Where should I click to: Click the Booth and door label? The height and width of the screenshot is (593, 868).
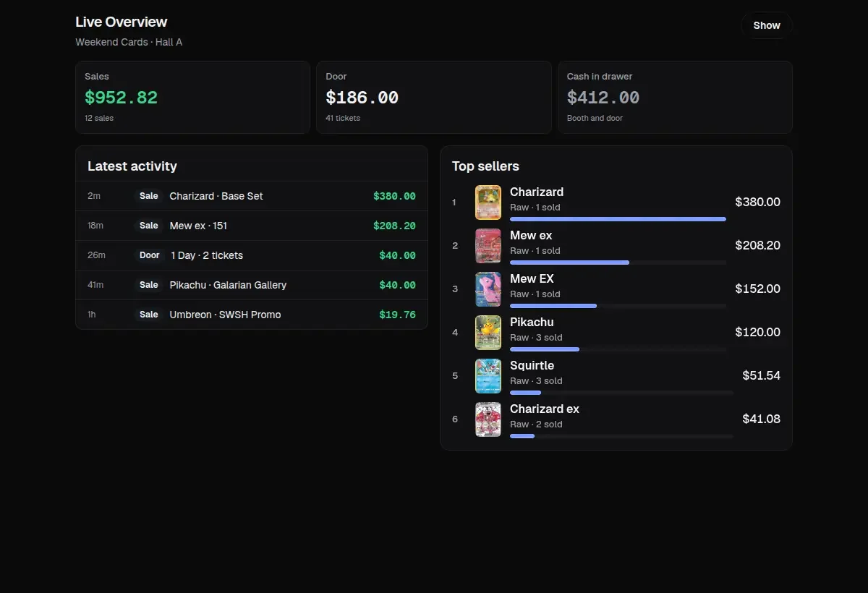pos(595,118)
